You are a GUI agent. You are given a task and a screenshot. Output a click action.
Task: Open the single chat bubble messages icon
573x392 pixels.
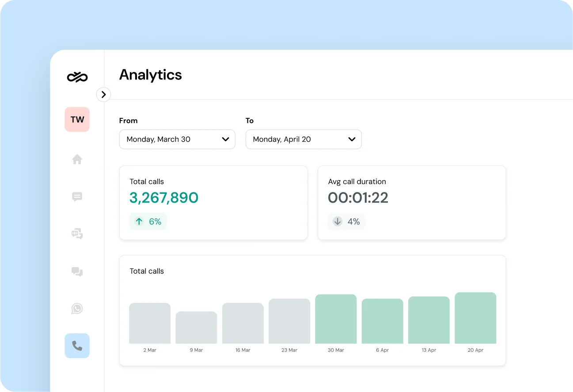(77, 197)
